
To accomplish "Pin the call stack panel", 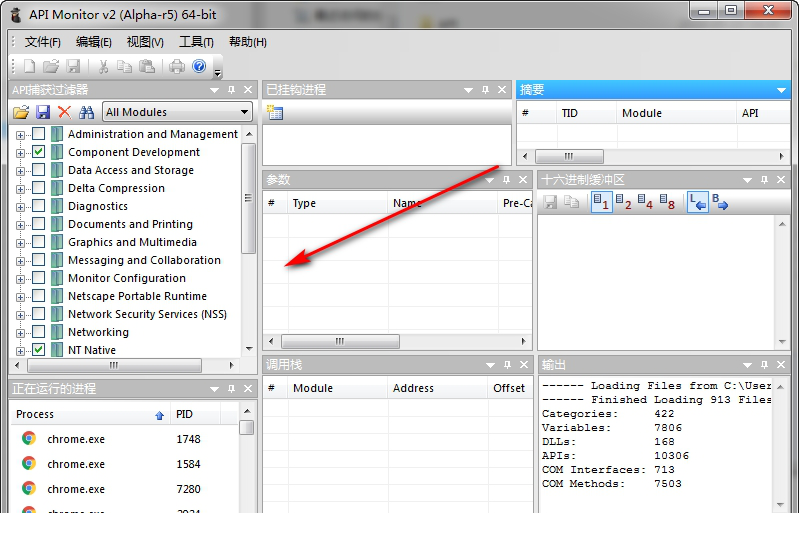I will (x=507, y=365).
